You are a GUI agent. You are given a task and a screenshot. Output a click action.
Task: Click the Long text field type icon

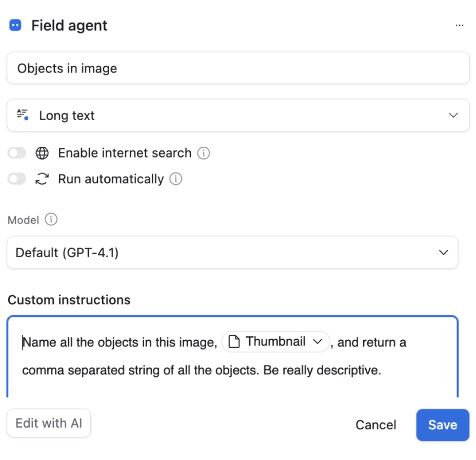coord(23,115)
